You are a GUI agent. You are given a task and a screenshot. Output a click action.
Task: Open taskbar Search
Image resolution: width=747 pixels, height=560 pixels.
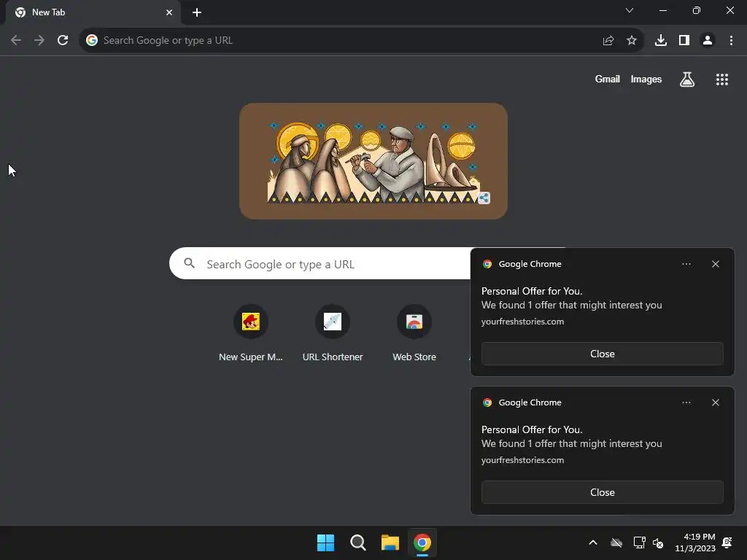click(357, 542)
